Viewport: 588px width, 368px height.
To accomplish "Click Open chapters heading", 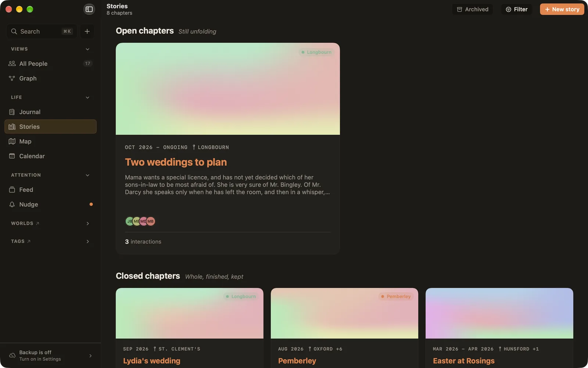I will (x=145, y=31).
